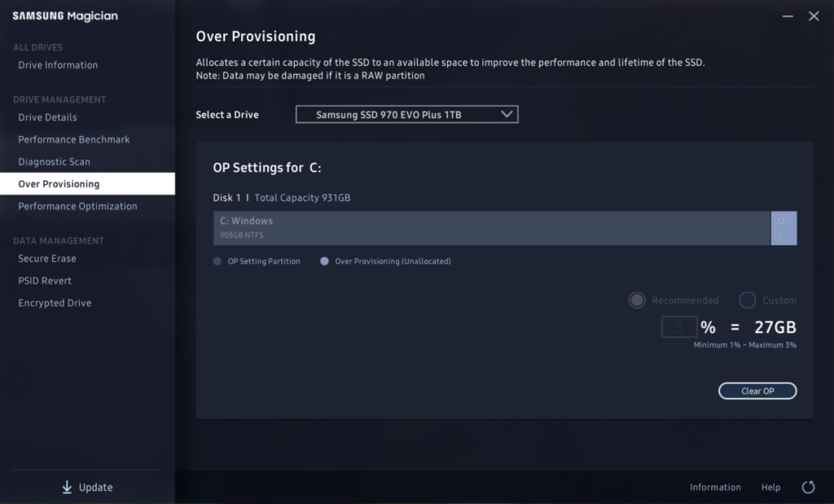Click the Update text label in the sidebar
Screen dimensions: 834x504
96,488
